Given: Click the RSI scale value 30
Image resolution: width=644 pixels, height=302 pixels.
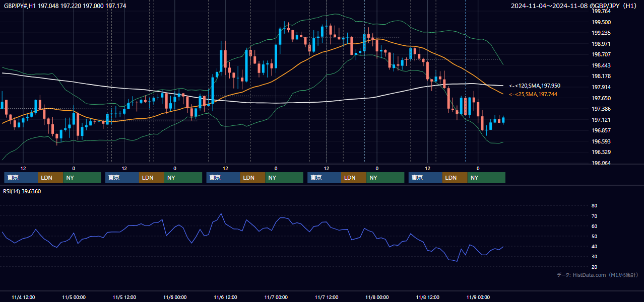Looking at the screenshot, I should point(594,257).
